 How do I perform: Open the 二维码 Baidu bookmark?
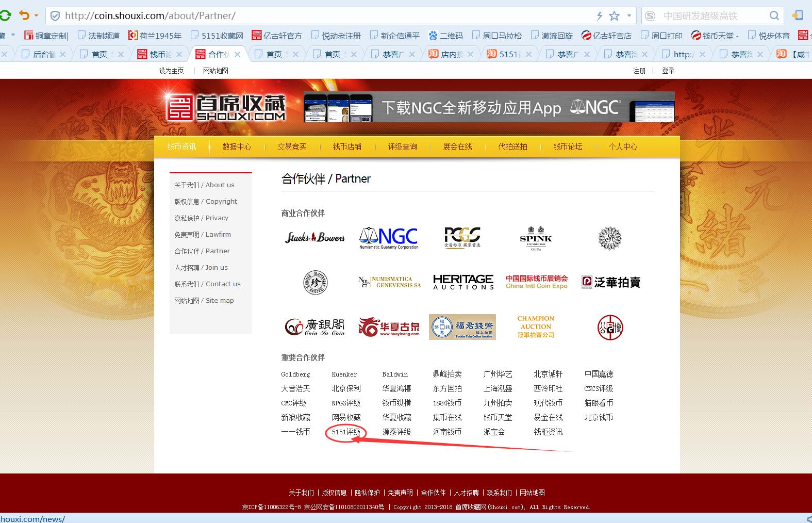point(445,36)
